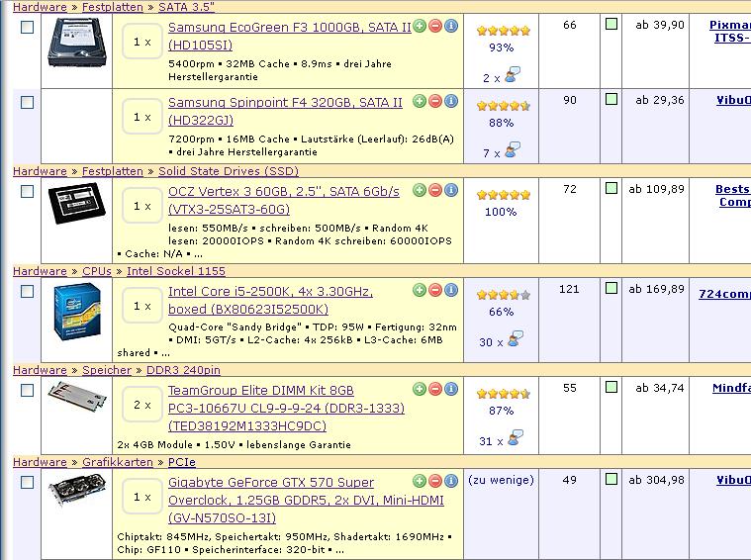Open the 724comp shop link
The width and height of the screenshot is (751, 560).
pos(724,294)
